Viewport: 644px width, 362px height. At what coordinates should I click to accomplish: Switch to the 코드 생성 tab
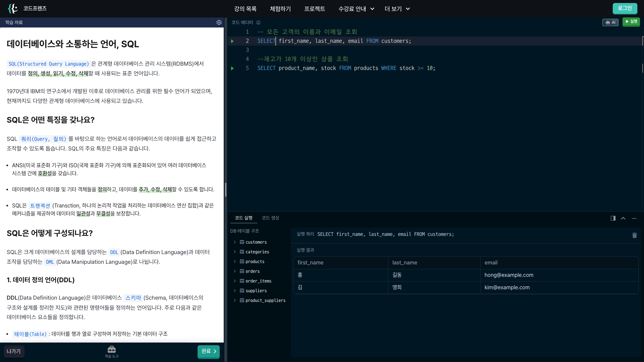270,218
